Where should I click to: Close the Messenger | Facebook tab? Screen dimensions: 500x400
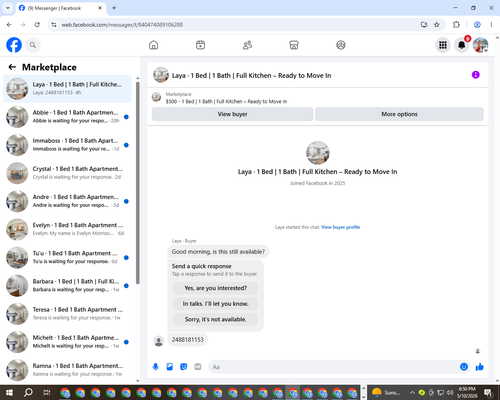[100, 8]
